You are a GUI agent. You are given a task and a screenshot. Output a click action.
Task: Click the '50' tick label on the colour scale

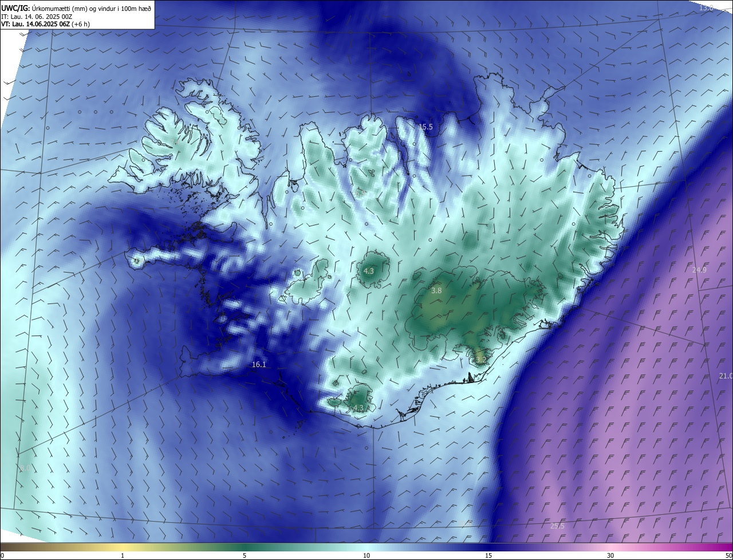click(x=728, y=556)
